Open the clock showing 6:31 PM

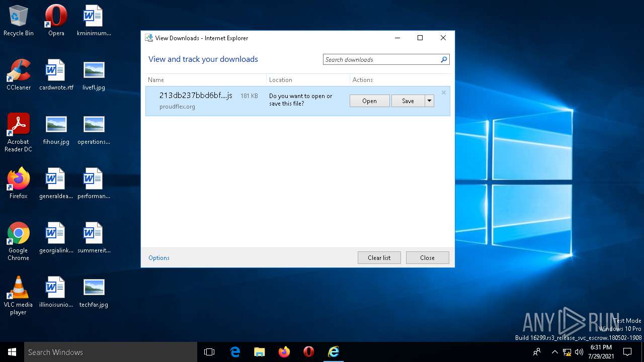[601, 352]
